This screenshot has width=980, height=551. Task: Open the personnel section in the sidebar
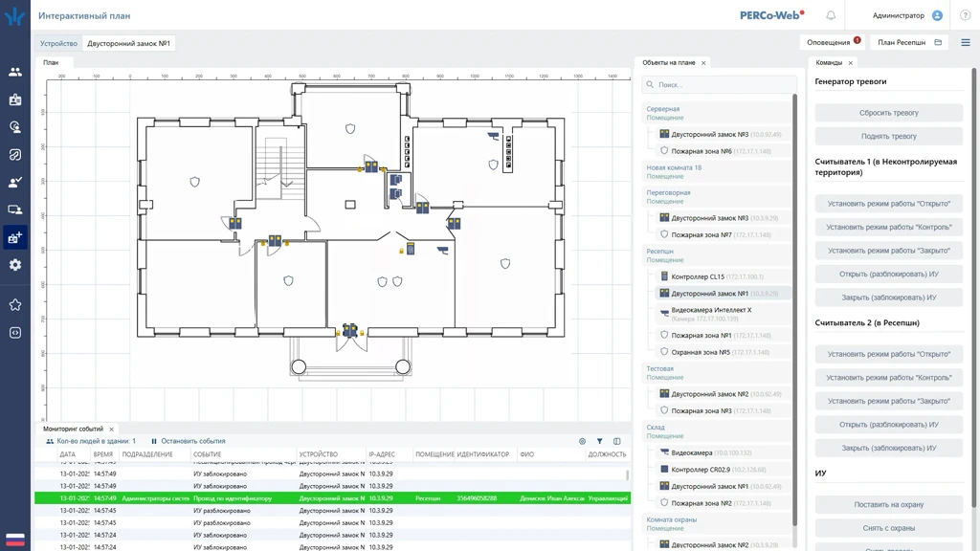pyautogui.click(x=15, y=72)
